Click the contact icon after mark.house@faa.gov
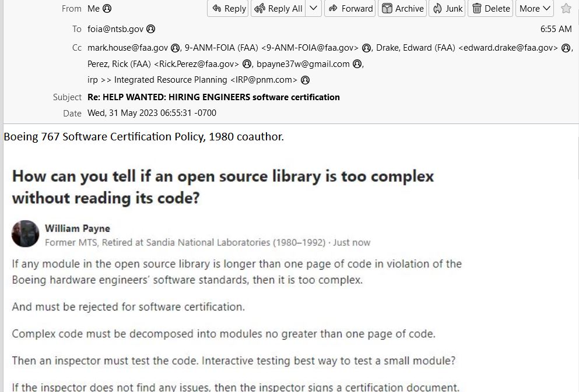The image size is (579, 392). [175, 48]
